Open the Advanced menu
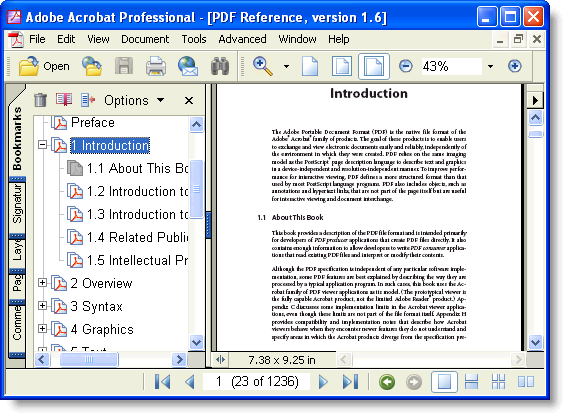The height and width of the screenshot is (416, 566). 242,39
